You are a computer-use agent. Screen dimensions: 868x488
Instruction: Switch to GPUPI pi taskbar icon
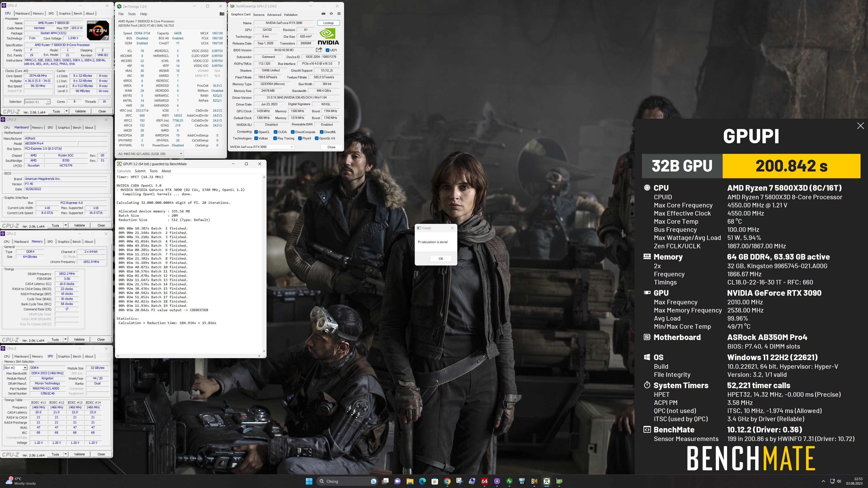[x=547, y=481]
